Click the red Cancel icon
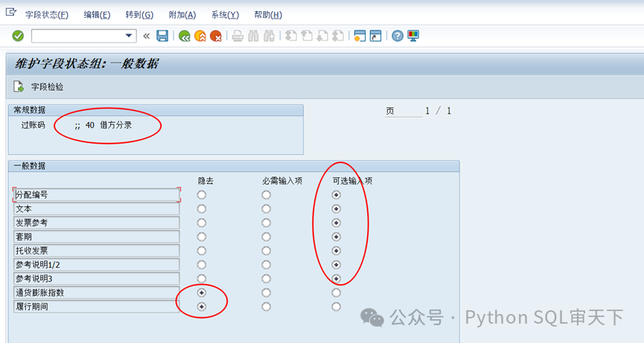The height and width of the screenshot is (343, 644). click(x=216, y=36)
